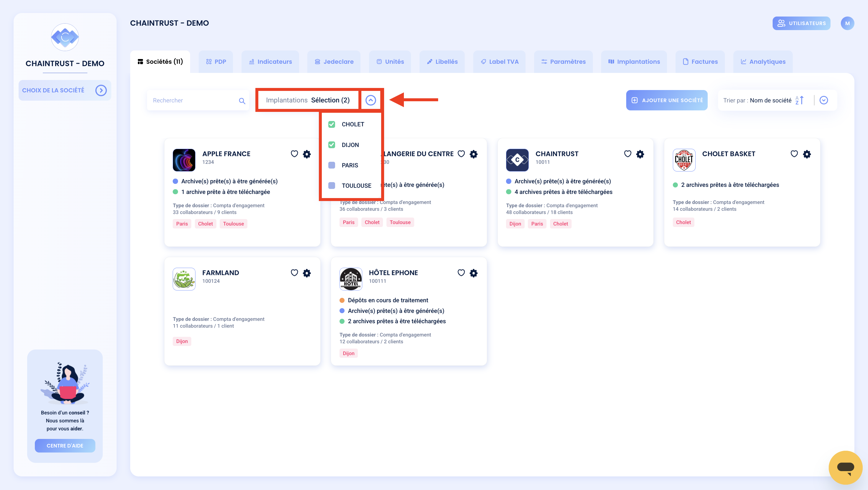Click Dijon tag on Farmland card

(x=182, y=341)
